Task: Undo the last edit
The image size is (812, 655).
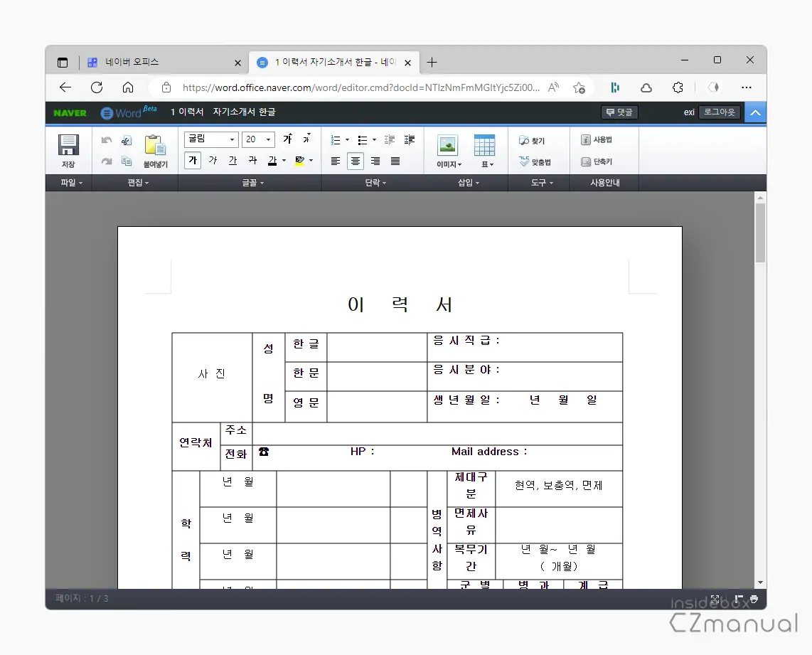Action: click(x=106, y=140)
